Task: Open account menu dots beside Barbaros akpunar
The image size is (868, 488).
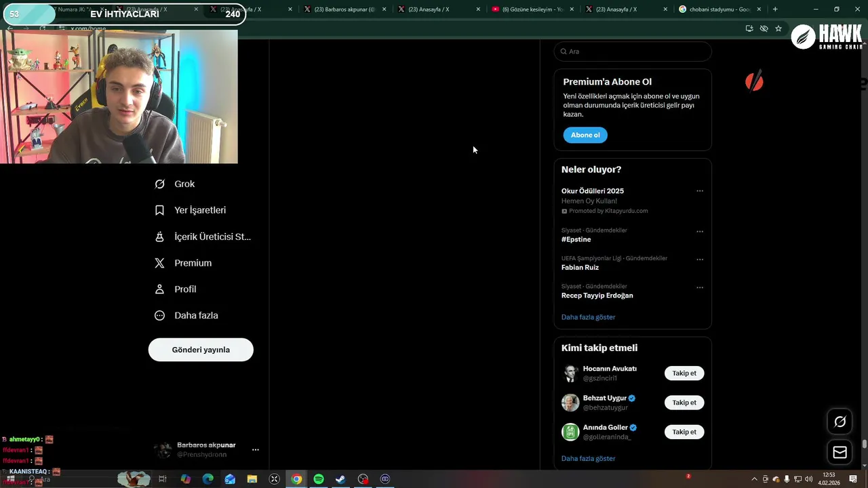Action: 256,449
